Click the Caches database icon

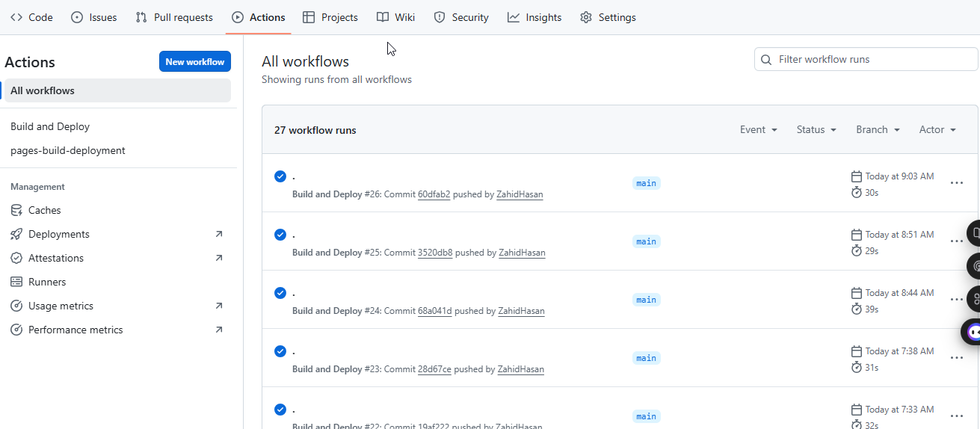point(16,210)
